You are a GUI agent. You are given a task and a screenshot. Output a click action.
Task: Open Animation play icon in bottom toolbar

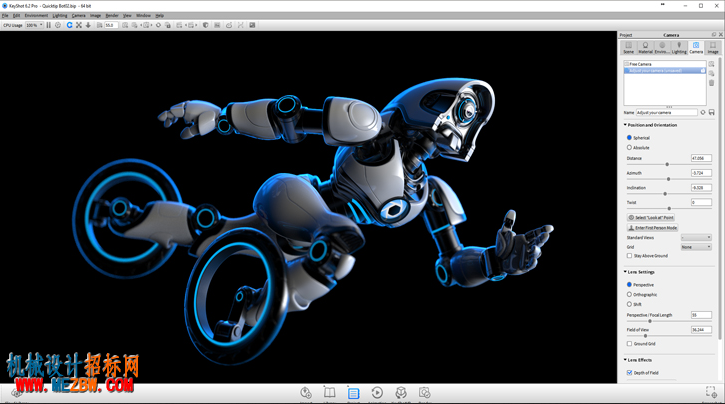377,393
